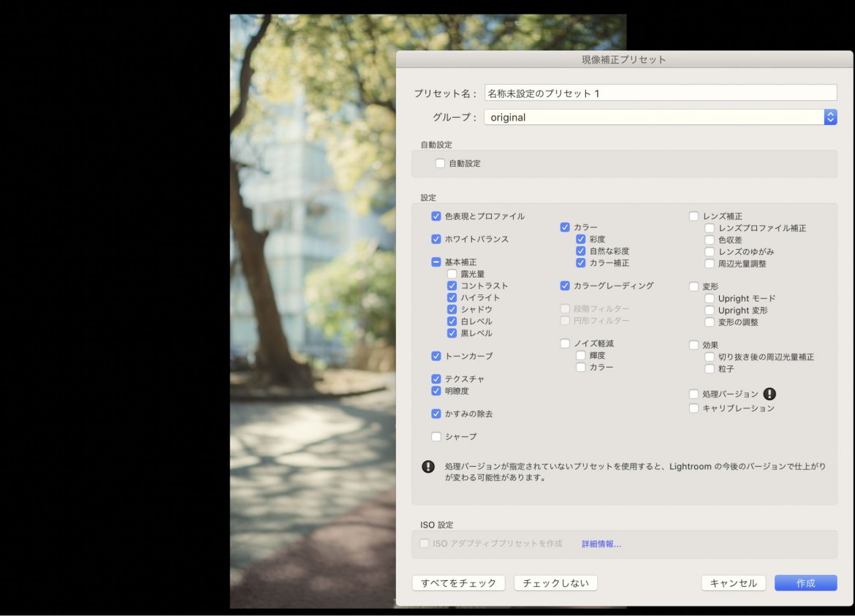This screenshot has height=616, width=855.
Task: Check the 処理バージョン checkbox
Action: point(693,394)
